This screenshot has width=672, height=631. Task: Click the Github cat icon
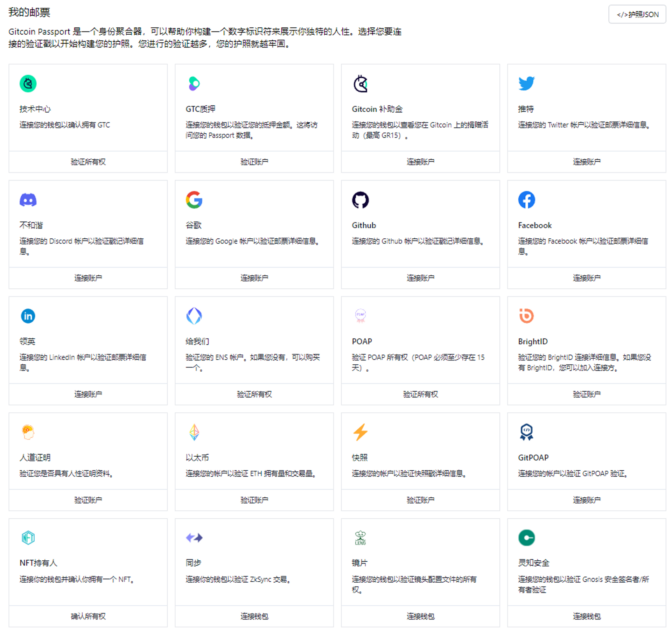tap(360, 199)
